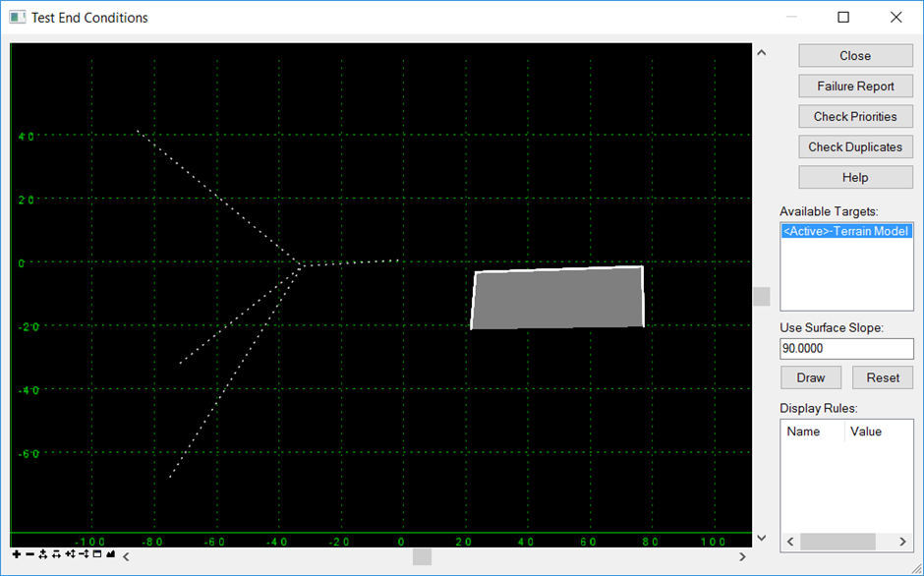The width and height of the screenshot is (924, 576).
Task: Click the Display Rules left scroll arrow
Action: pyautogui.click(x=791, y=542)
